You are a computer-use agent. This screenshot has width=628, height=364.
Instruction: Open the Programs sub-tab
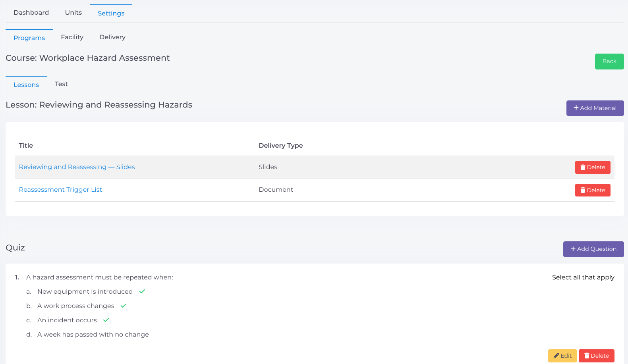(x=29, y=38)
